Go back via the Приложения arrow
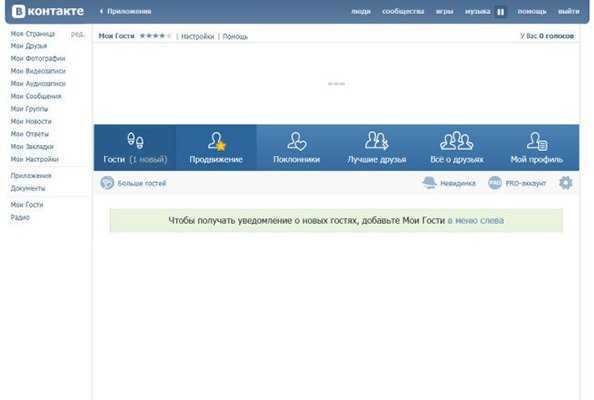The width and height of the screenshot is (594, 400). 125,12
